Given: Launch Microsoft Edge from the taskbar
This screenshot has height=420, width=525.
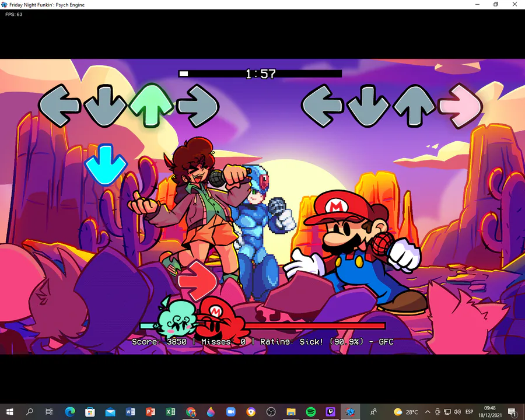Looking at the screenshot, I should tap(69, 412).
